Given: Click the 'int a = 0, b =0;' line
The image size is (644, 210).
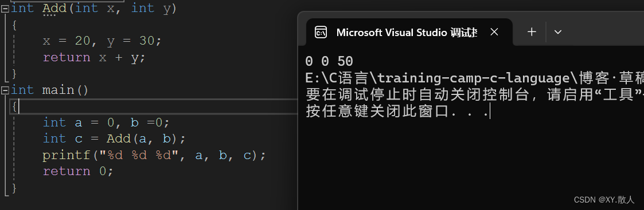Looking at the screenshot, I should (x=106, y=122).
